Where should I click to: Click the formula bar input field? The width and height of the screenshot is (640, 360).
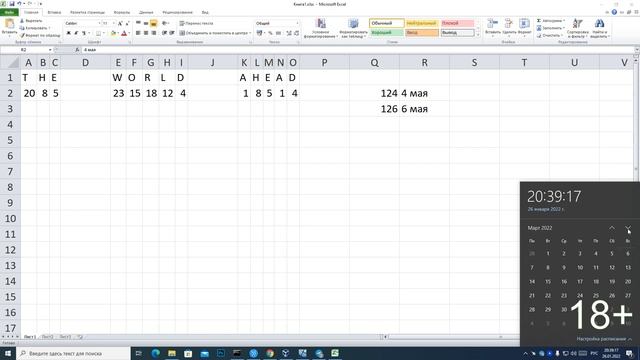[x=357, y=50]
